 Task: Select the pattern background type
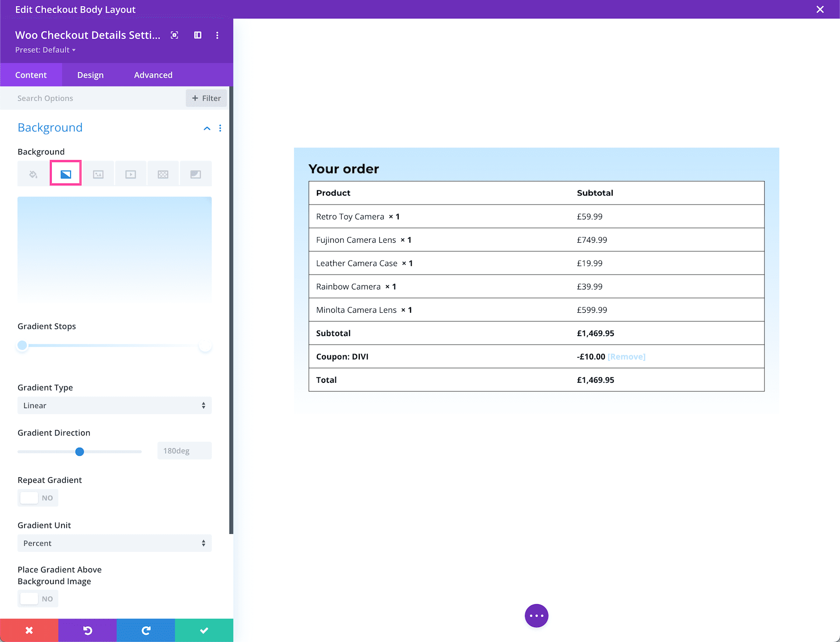163,173
